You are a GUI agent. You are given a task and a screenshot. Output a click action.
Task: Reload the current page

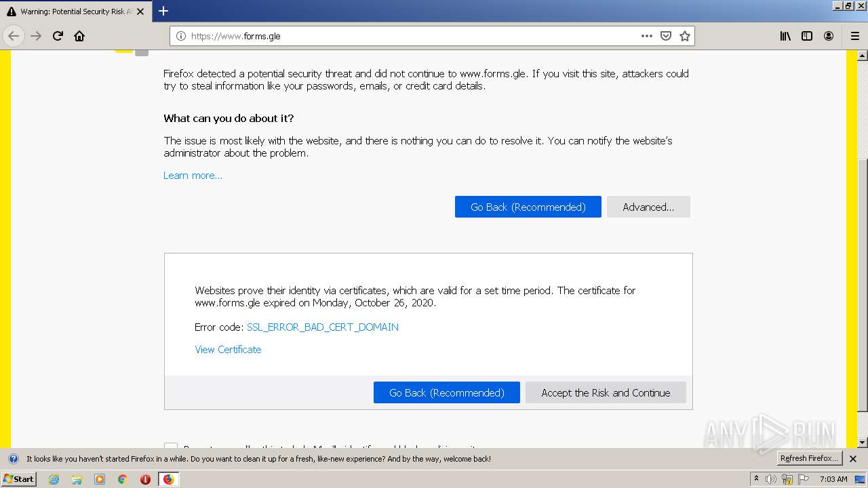pyautogui.click(x=58, y=36)
